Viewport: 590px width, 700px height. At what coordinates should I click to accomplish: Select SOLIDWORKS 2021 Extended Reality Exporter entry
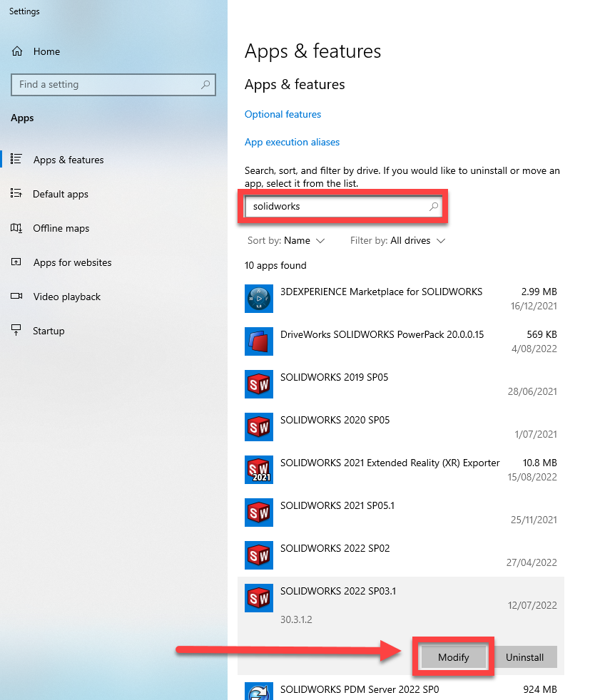(401, 470)
